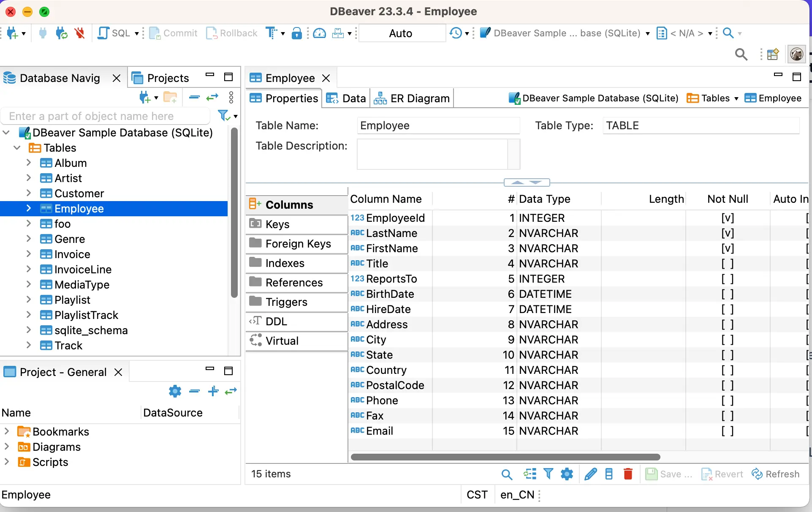Expand the Employee table in navigator
Viewport: 812px width, 512px height.
[28, 208]
